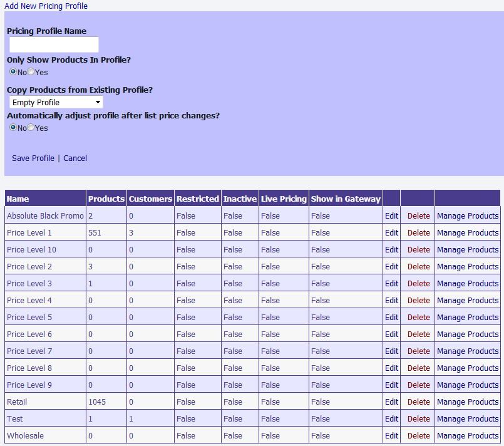Screen dimensions: 504x446
Task: Open the Price Level 3 profile name
Action: 29,284
